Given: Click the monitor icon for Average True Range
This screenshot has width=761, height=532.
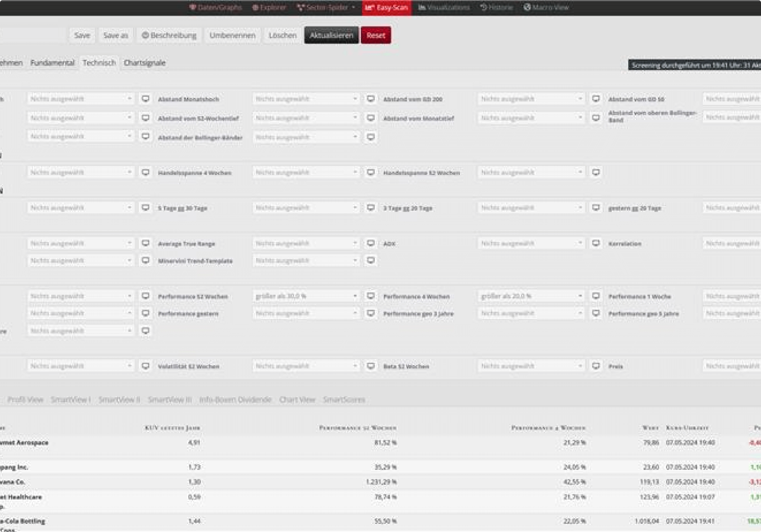Looking at the screenshot, I should coord(371,243).
